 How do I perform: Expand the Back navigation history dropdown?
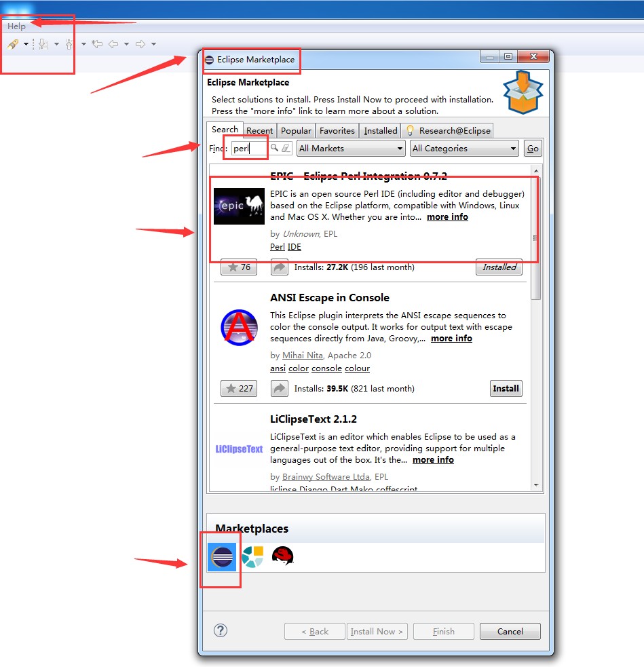point(126,44)
